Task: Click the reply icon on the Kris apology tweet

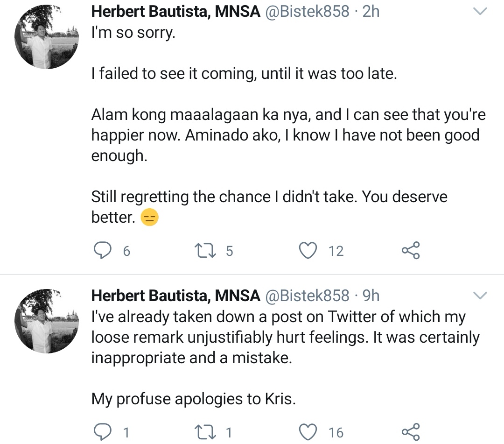Action: (x=103, y=430)
